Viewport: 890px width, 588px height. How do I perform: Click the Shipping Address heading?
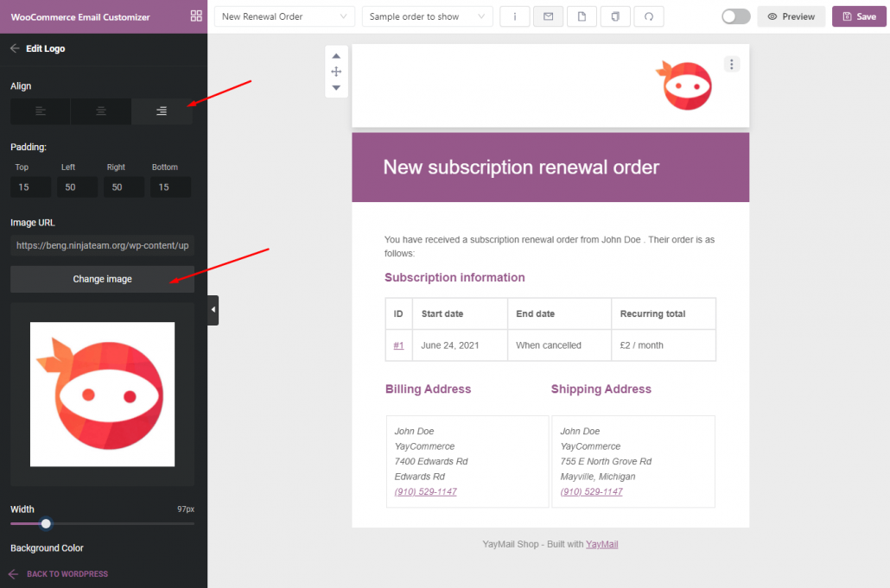[601, 389]
